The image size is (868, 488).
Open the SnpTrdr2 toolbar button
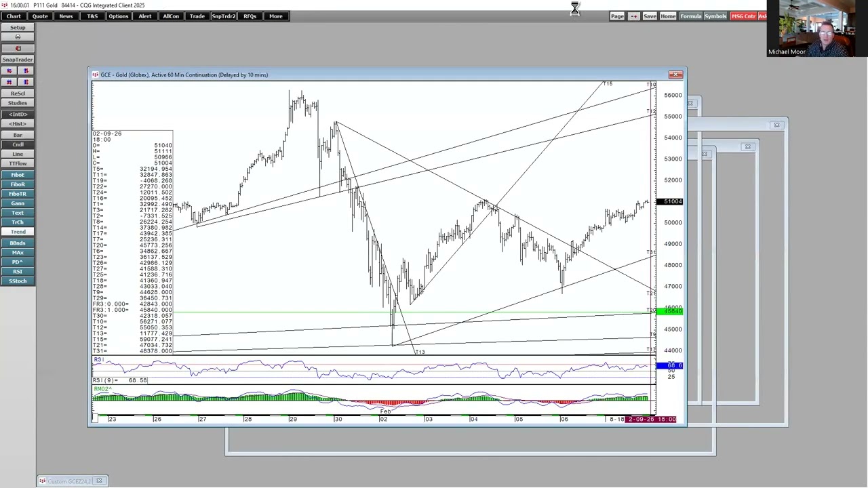pos(223,16)
